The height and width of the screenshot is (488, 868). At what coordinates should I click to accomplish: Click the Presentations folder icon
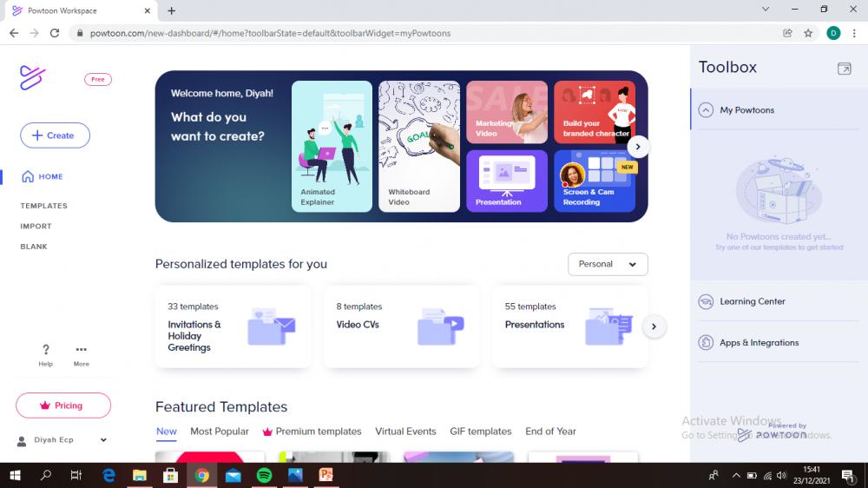tap(609, 326)
